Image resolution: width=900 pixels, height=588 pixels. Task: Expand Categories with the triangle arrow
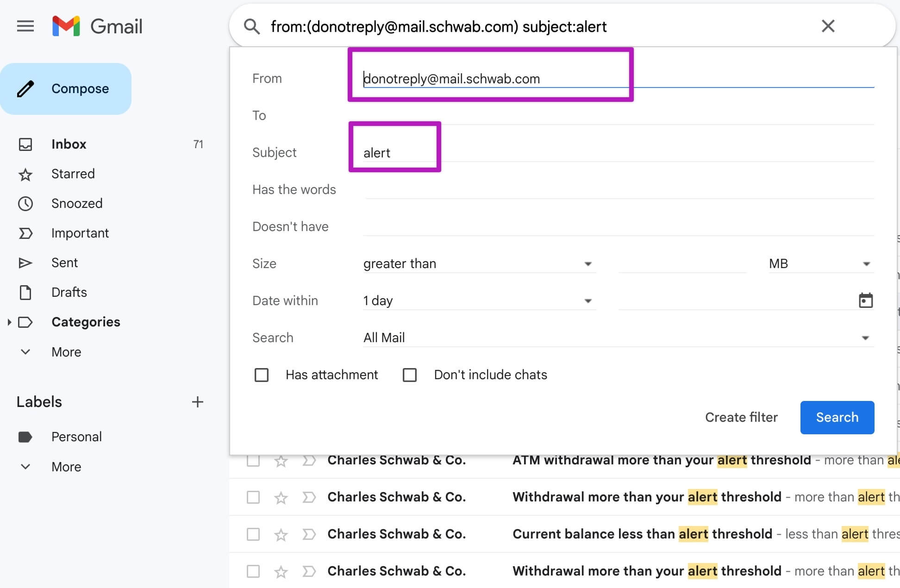click(x=9, y=322)
